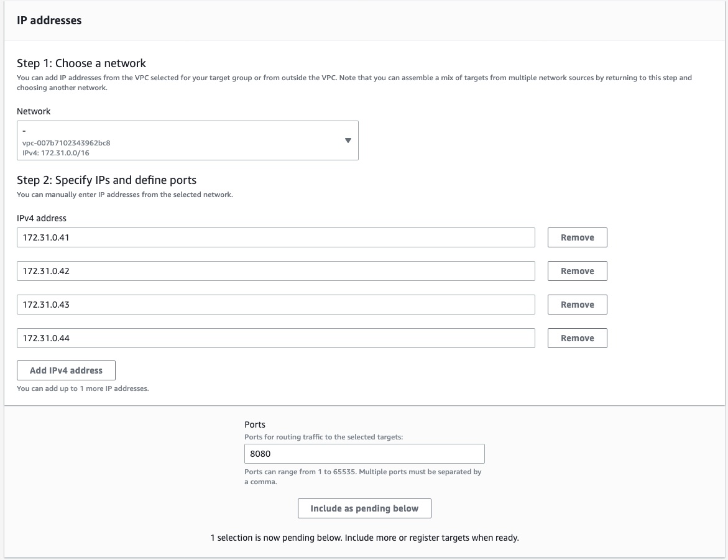Screen dimensions: 728x560
Task: Select the last IPv4 address input
Action: pos(276,337)
